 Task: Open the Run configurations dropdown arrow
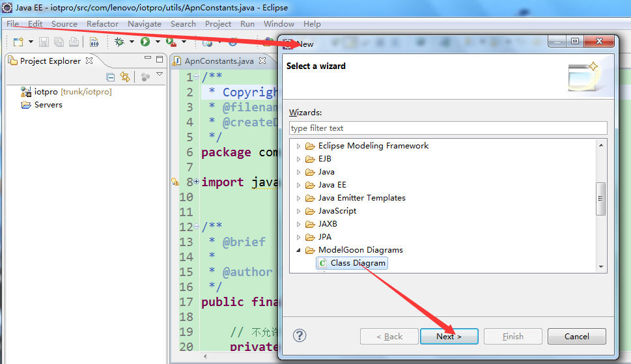(158, 42)
